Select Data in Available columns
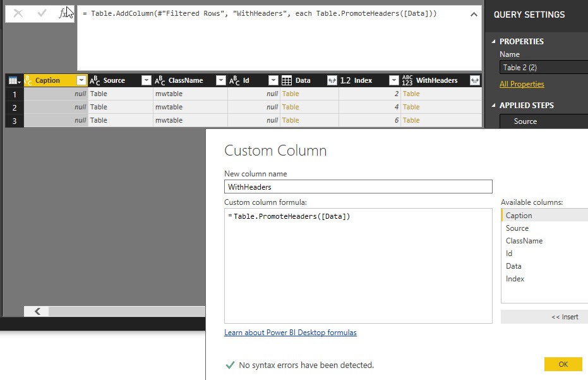Image resolution: width=588 pixels, height=380 pixels. click(x=544, y=266)
